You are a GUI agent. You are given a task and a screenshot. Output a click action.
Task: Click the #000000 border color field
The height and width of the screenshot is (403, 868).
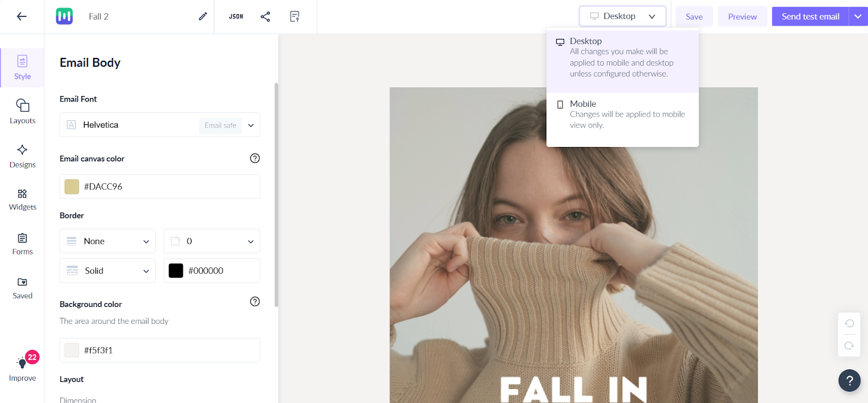coord(212,271)
